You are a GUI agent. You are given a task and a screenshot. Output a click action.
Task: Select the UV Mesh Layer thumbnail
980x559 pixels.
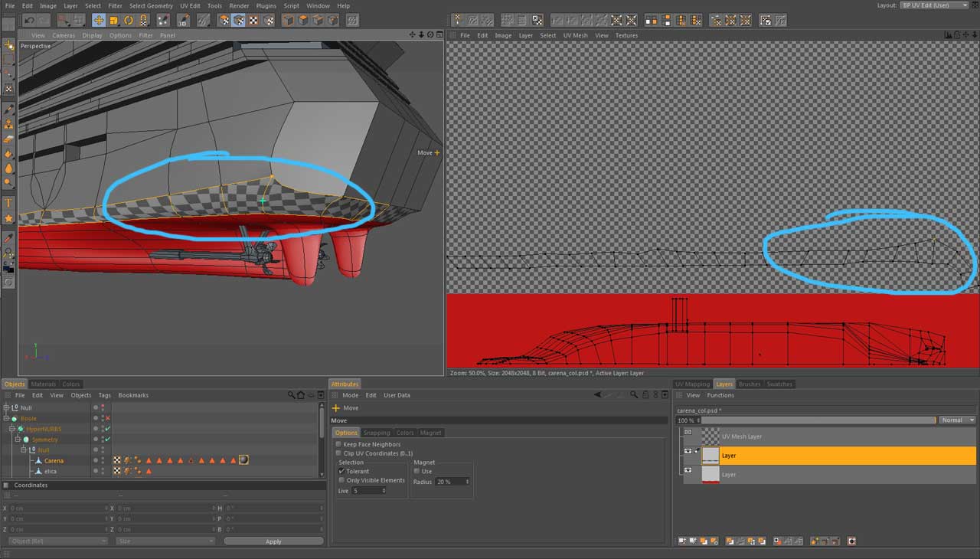(x=710, y=436)
